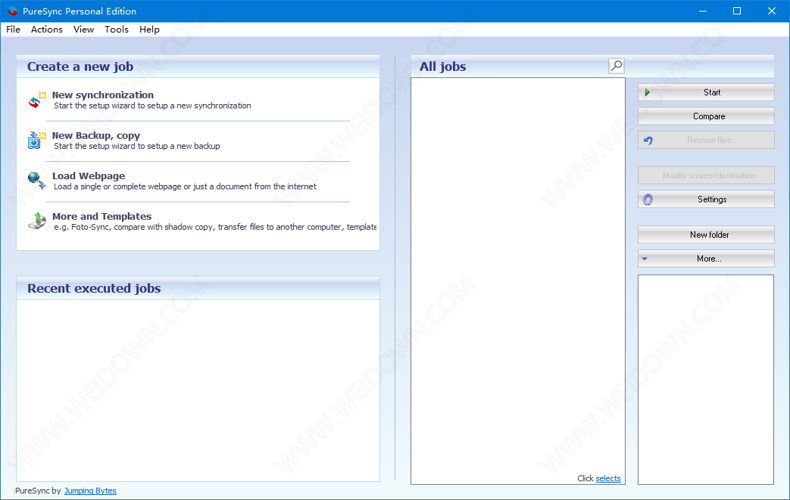Click the PureSync app icon in title bar
The width and height of the screenshot is (790, 500).
pyautogui.click(x=12, y=11)
